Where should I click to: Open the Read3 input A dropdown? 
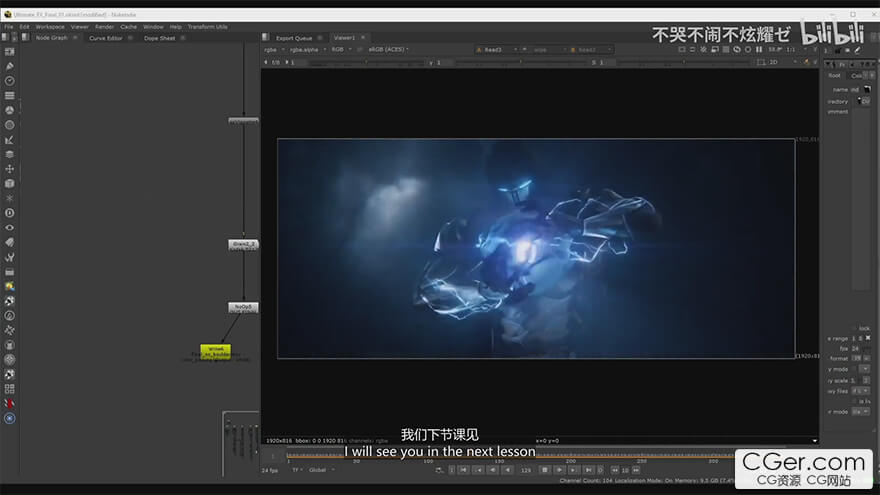(x=496, y=50)
